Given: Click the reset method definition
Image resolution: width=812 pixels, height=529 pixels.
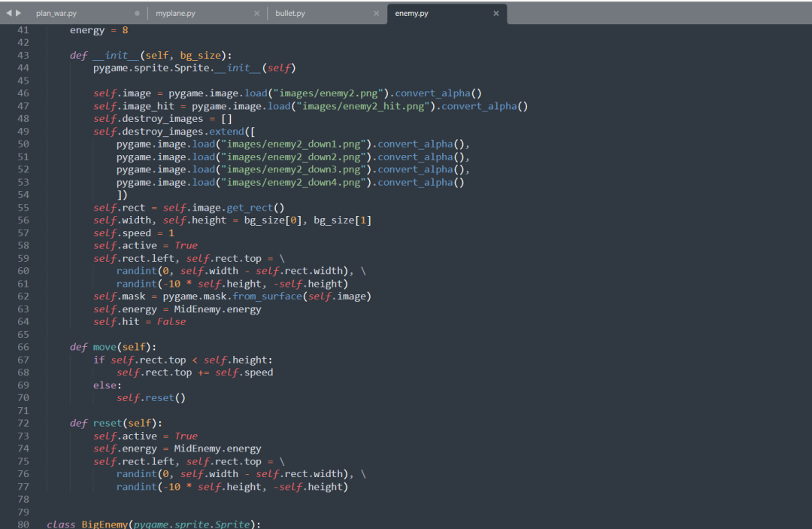Looking at the screenshot, I should (106, 423).
